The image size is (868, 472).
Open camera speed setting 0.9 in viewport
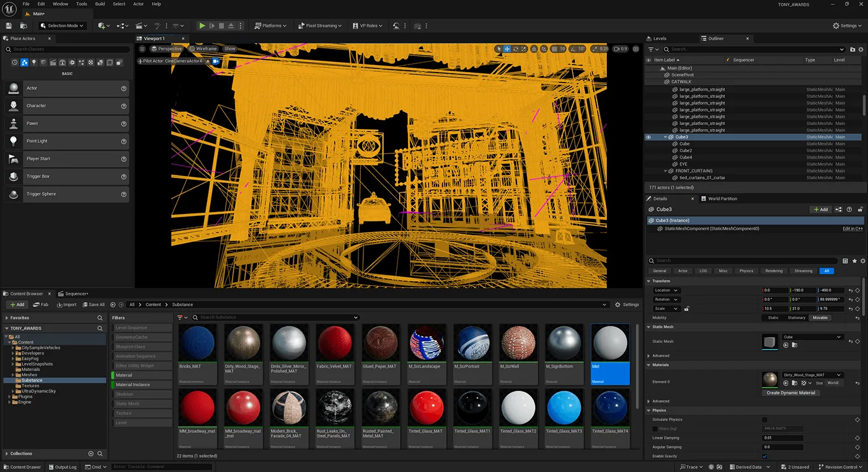pos(621,49)
